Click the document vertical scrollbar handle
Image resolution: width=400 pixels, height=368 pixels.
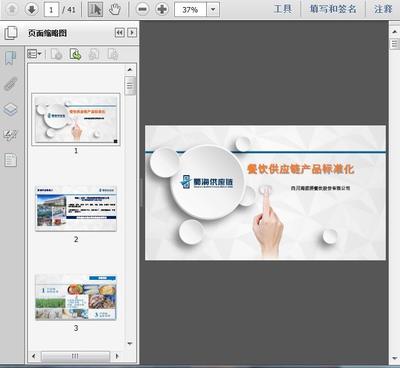(394, 44)
